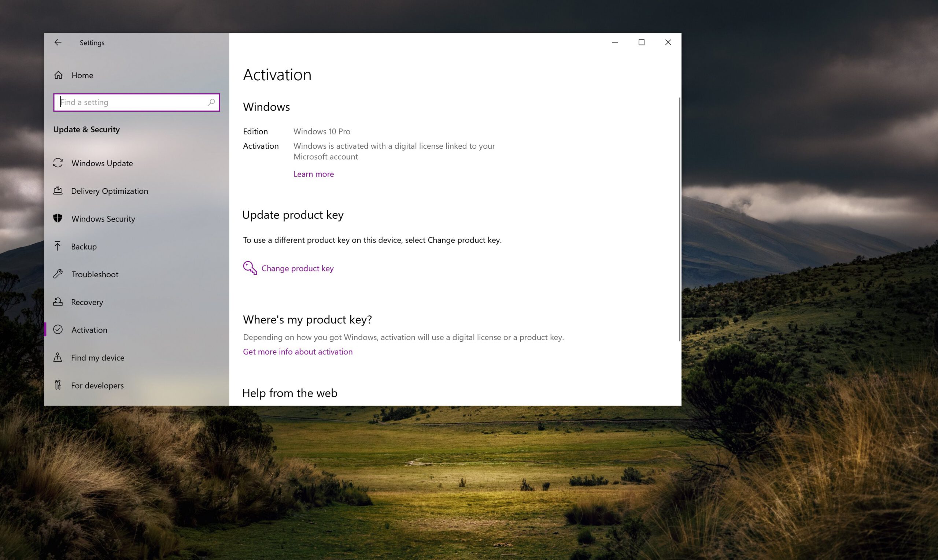Screen dimensions: 938x560
Task: Click the 'Update product key' heading
Action: pyautogui.click(x=293, y=215)
